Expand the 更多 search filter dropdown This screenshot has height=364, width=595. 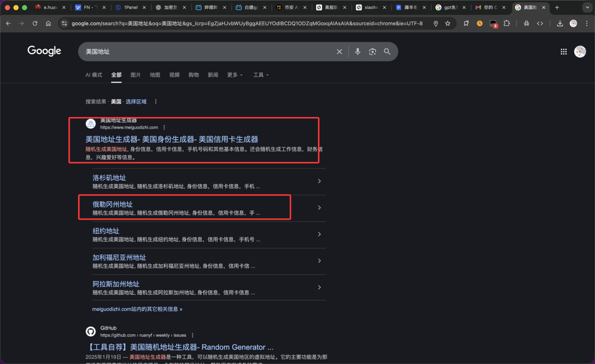[235, 75]
